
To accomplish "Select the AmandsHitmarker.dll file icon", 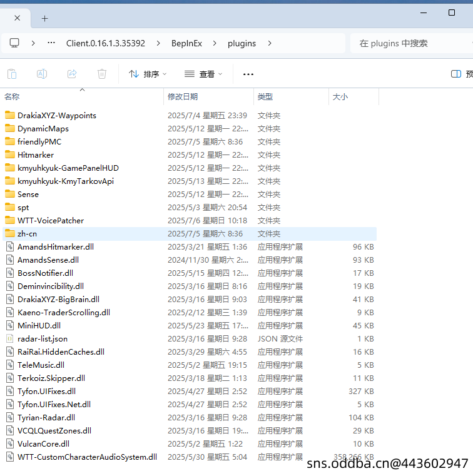I will [x=10, y=246].
